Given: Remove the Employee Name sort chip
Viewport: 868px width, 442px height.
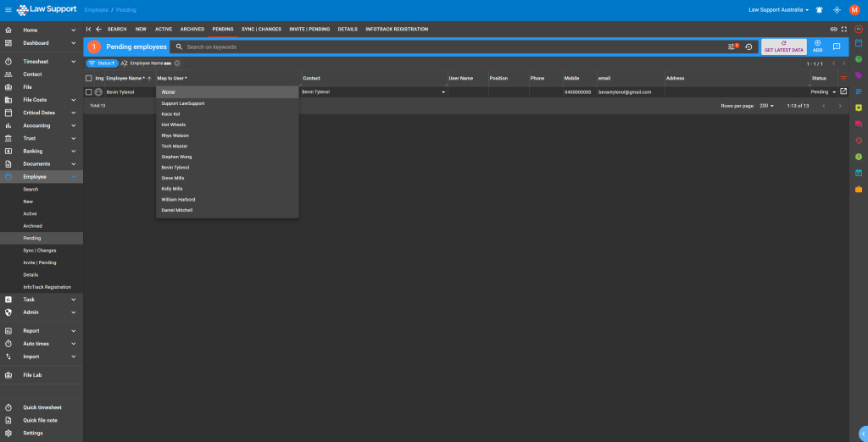Looking at the screenshot, I should point(177,64).
